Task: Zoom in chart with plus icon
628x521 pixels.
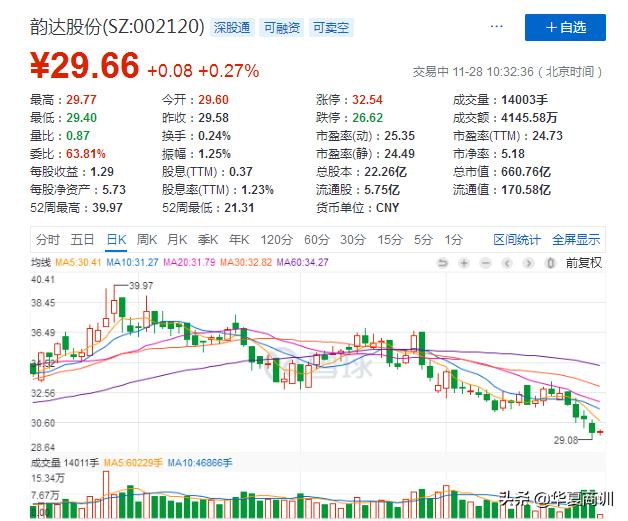Action: tap(464, 263)
